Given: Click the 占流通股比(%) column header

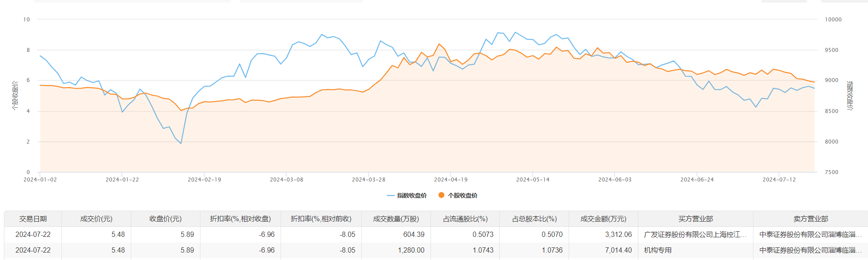Looking at the screenshot, I should coord(465,219).
